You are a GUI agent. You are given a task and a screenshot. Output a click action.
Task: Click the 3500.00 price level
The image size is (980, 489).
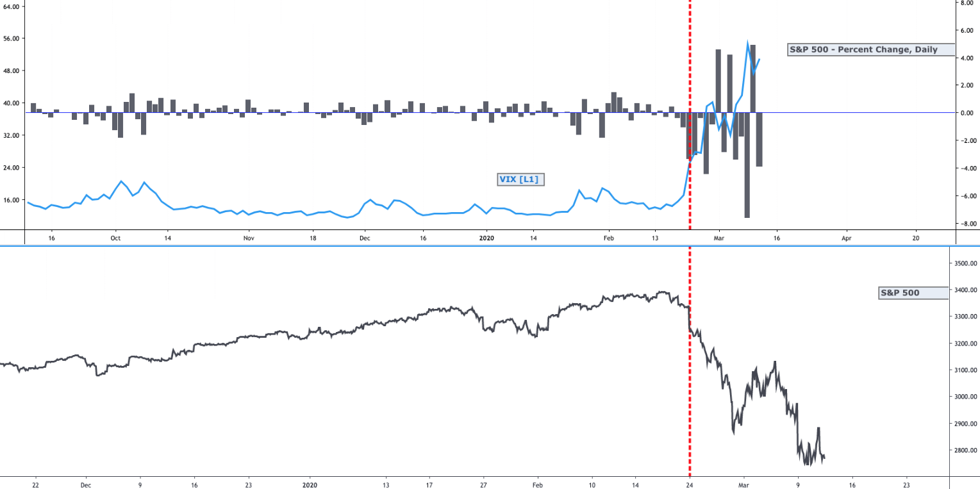tap(965, 263)
